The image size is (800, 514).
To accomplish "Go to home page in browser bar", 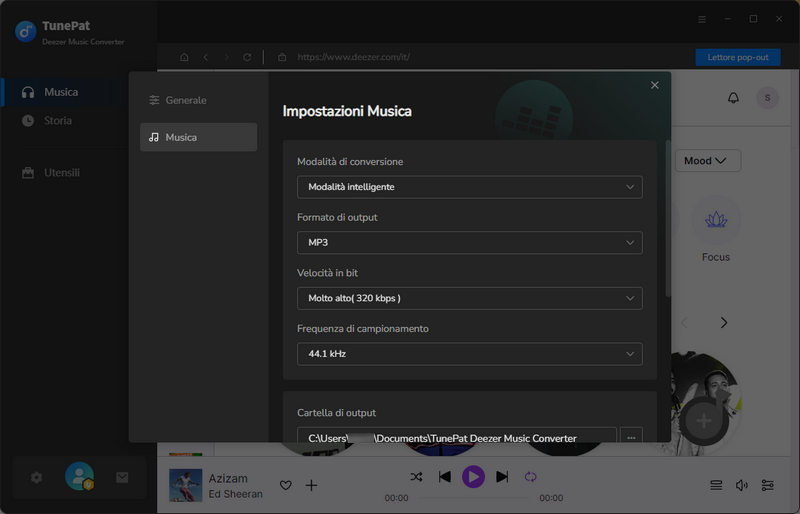I will (184, 57).
